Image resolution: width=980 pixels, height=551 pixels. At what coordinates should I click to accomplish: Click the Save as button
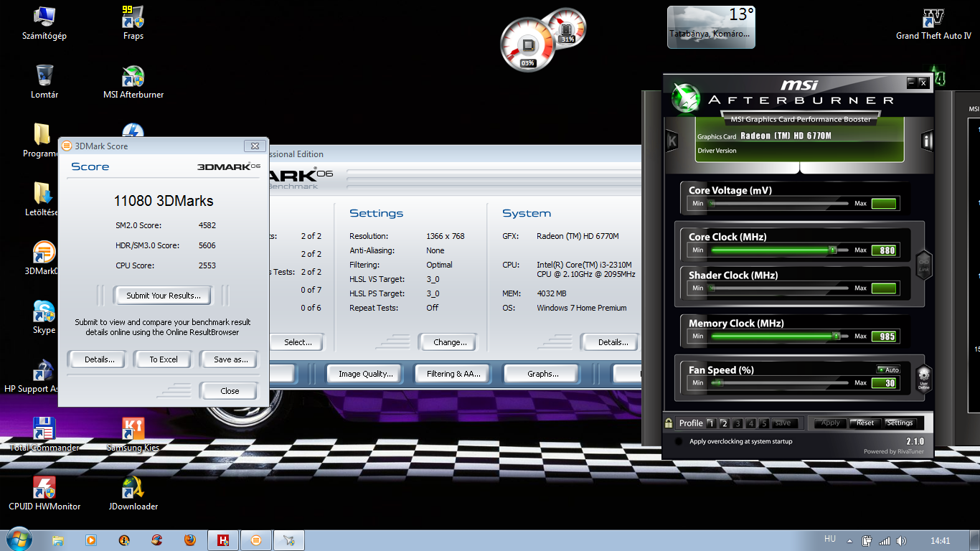pyautogui.click(x=230, y=359)
